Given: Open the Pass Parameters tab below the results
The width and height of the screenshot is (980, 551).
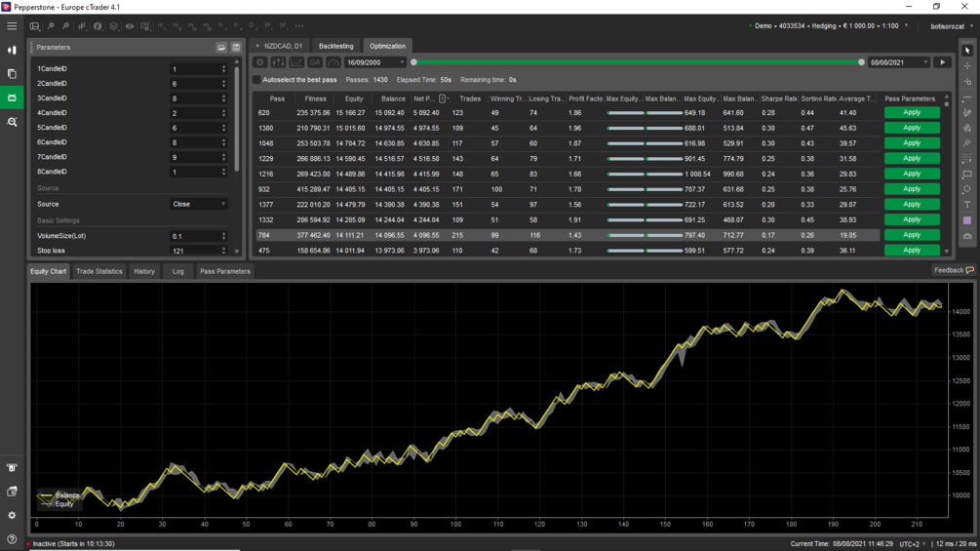Looking at the screenshot, I should point(225,272).
